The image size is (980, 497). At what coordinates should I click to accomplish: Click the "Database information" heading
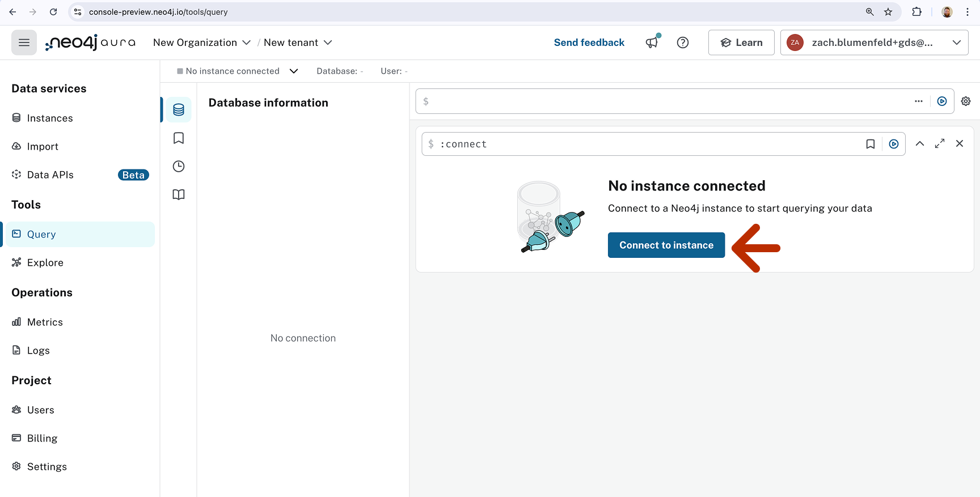(268, 103)
